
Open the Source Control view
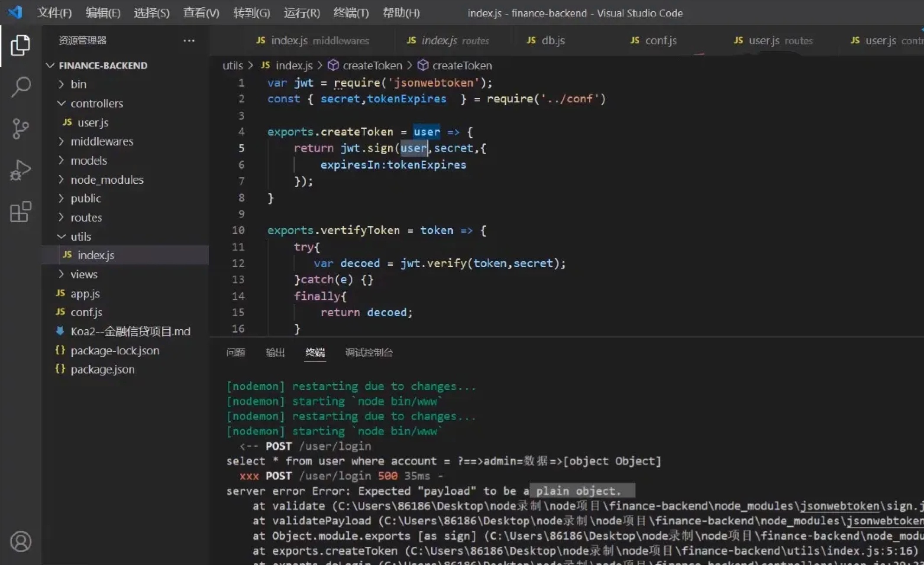coord(20,128)
